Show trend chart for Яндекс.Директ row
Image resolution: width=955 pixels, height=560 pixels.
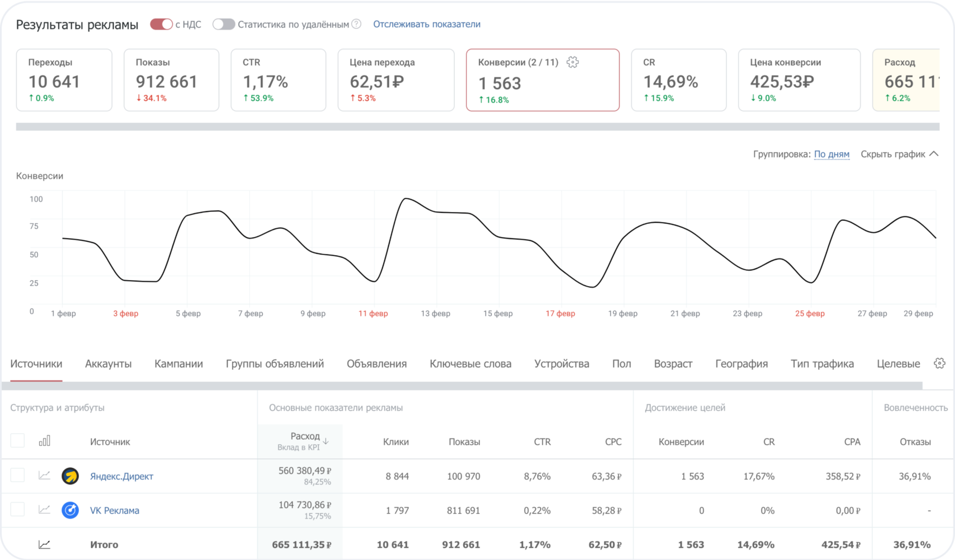click(44, 475)
